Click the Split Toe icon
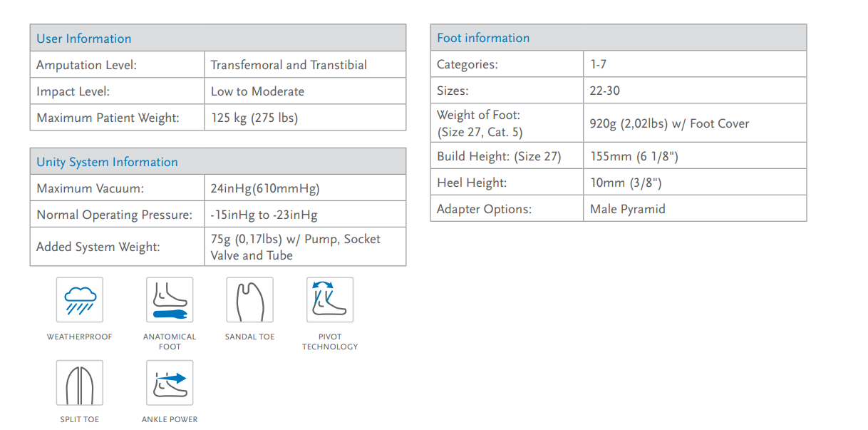The height and width of the screenshot is (430, 868). coord(80,383)
